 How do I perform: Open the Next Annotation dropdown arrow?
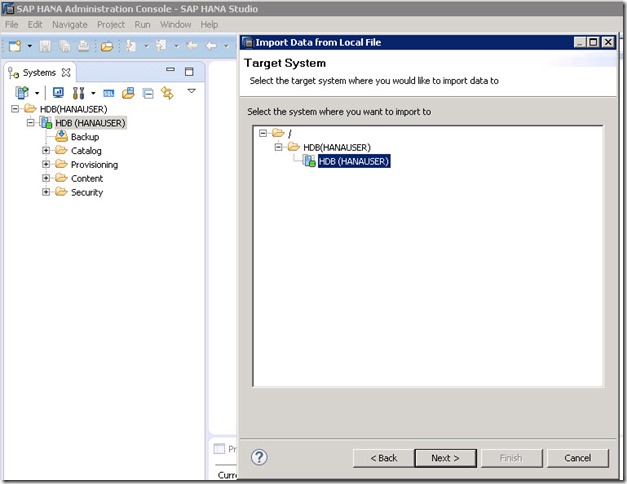click(x=146, y=46)
